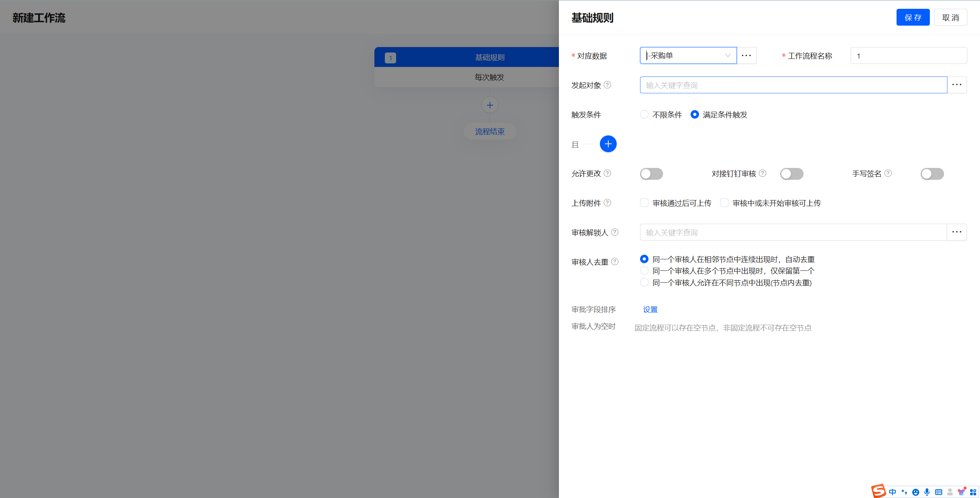Screen dimensions: 980x498
Task: Show the help tip for 允许更改
Action: coord(607,173)
